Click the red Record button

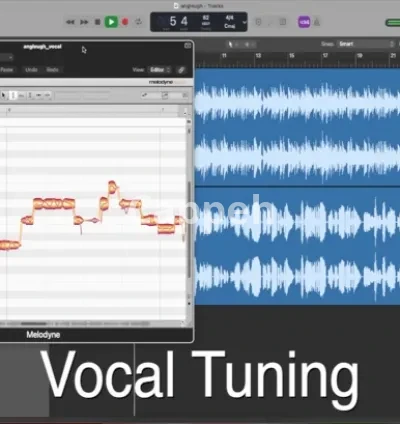pos(125,22)
